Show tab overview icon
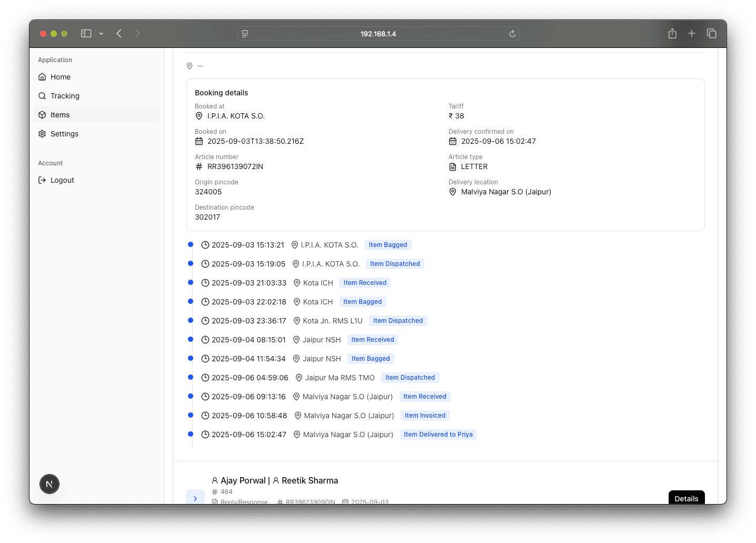This screenshot has height=543, width=756. tap(712, 34)
